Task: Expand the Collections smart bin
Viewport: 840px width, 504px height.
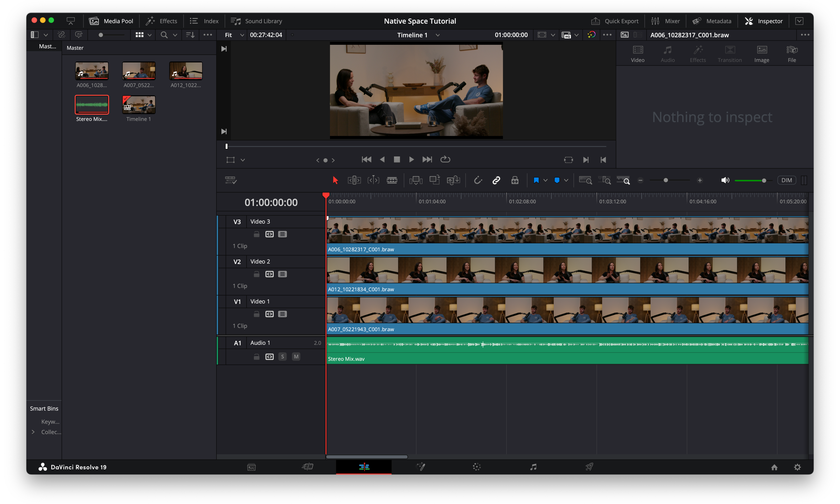Action: (x=33, y=432)
